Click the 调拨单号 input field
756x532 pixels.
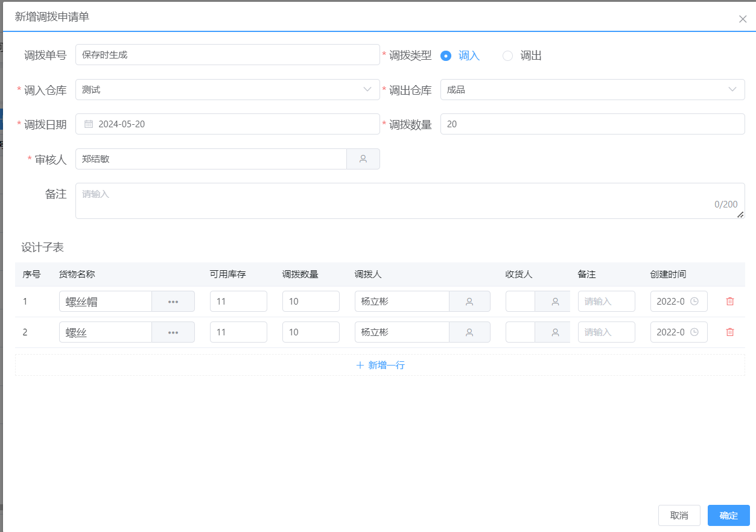(x=227, y=55)
